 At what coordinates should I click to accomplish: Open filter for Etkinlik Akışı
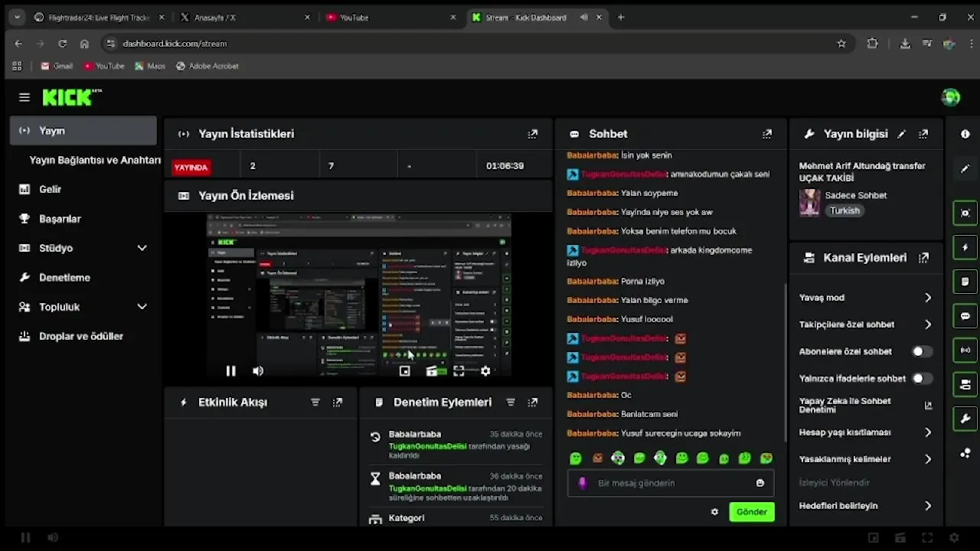(x=315, y=402)
